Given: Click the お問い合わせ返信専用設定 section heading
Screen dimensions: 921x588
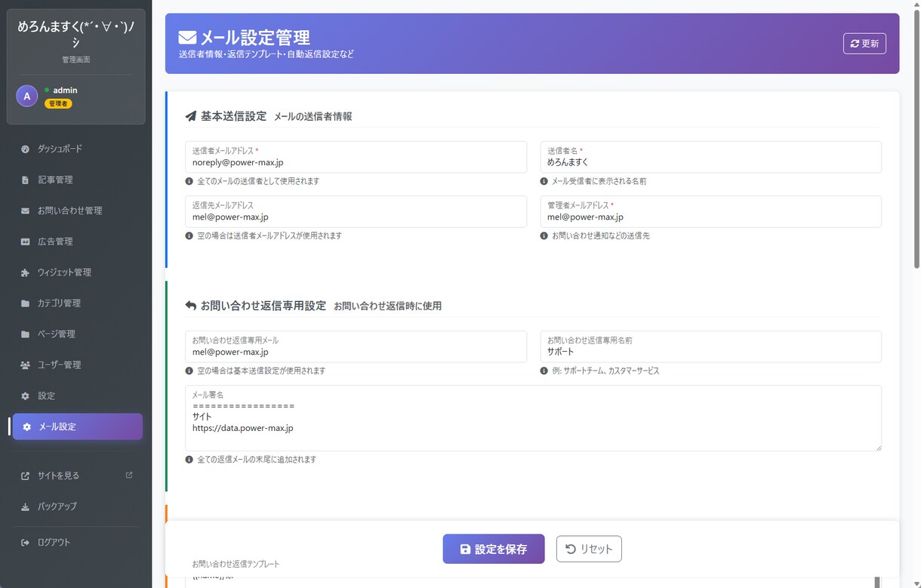Looking at the screenshot, I should click(x=263, y=306).
